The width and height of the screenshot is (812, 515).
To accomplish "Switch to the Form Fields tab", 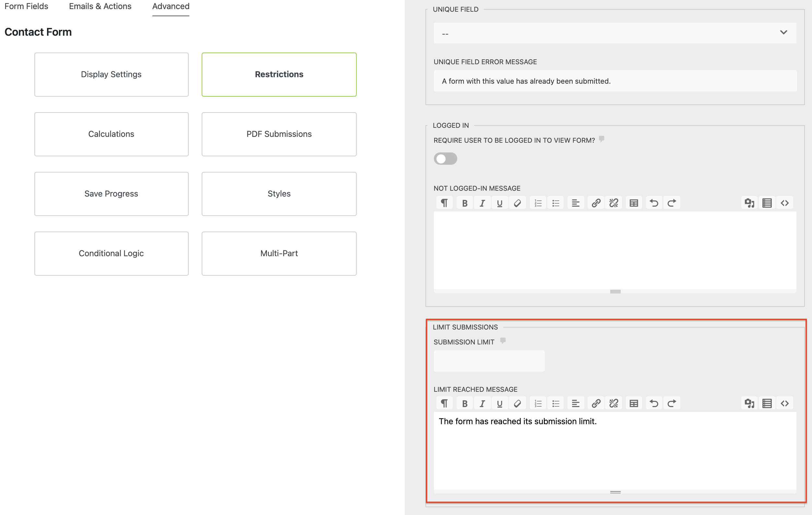I will (x=26, y=6).
